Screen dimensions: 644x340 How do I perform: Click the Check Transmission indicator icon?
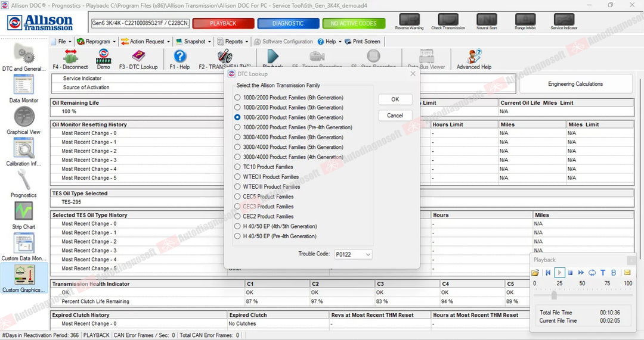448,19
